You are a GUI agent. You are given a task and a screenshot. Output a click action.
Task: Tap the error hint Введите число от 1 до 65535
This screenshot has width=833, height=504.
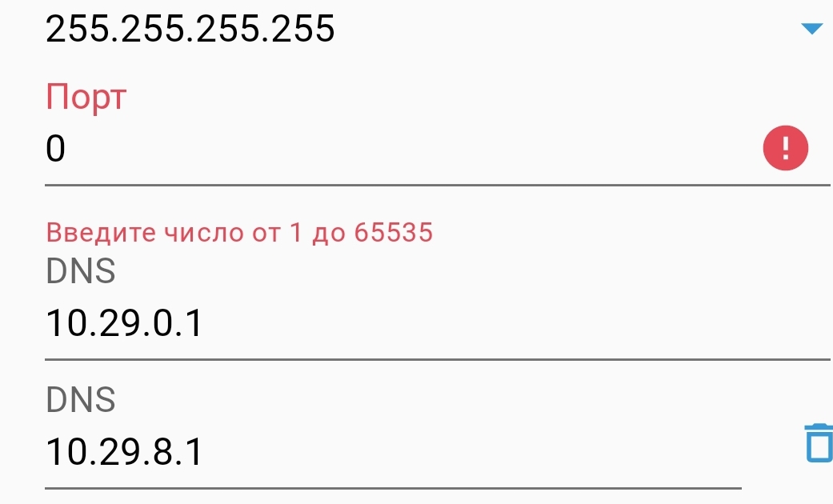pyautogui.click(x=239, y=233)
